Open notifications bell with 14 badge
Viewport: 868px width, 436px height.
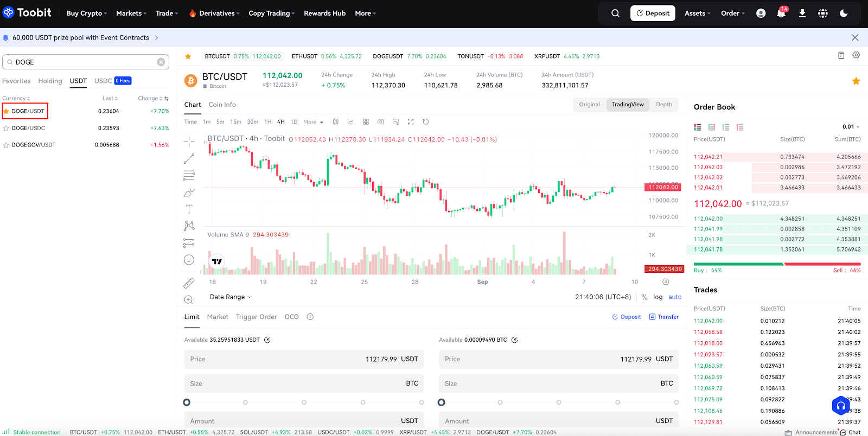point(781,13)
